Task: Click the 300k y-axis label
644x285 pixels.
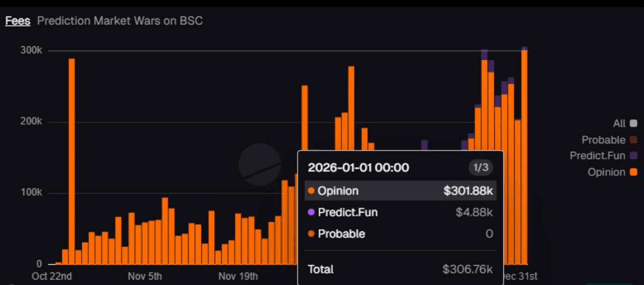Action: (x=31, y=50)
